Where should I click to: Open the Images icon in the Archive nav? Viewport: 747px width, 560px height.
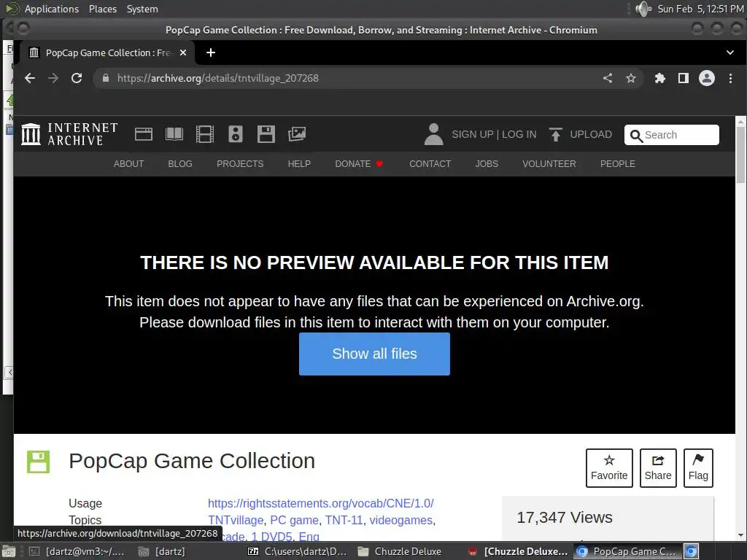pyautogui.click(x=297, y=134)
